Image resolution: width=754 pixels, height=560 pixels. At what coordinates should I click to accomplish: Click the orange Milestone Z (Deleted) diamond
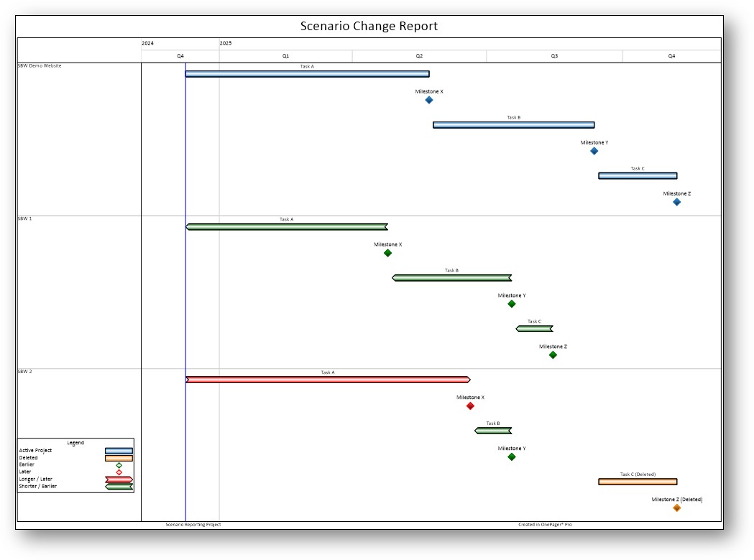point(676,508)
